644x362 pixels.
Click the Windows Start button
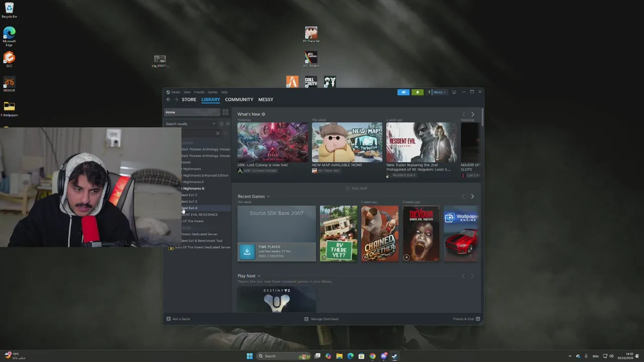point(250,356)
